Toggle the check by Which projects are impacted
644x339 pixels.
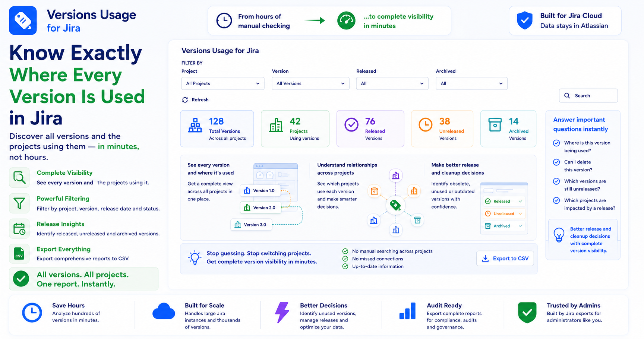(556, 200)
